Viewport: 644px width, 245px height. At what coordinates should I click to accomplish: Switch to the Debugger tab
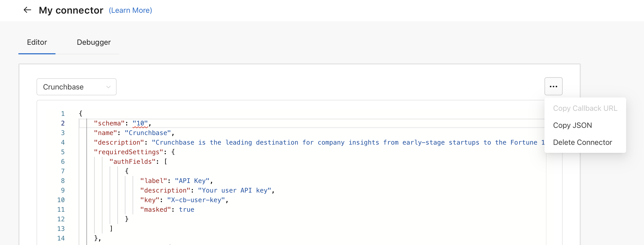(x=94, y=42)
